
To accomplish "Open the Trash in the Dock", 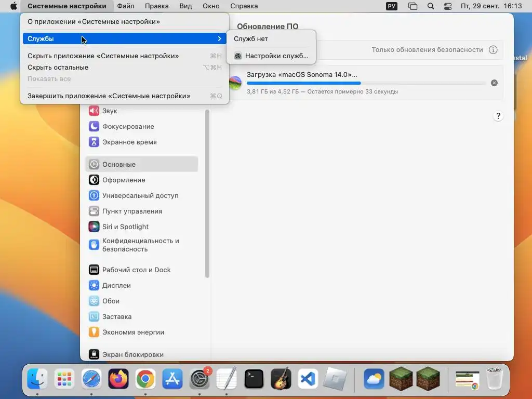I will [x=495, y=379].
